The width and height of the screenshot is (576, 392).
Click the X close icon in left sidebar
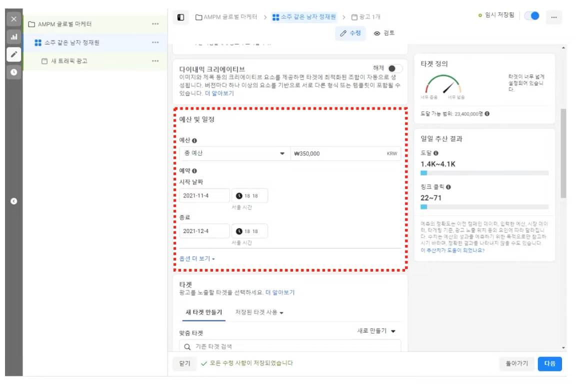coord(13,19)
